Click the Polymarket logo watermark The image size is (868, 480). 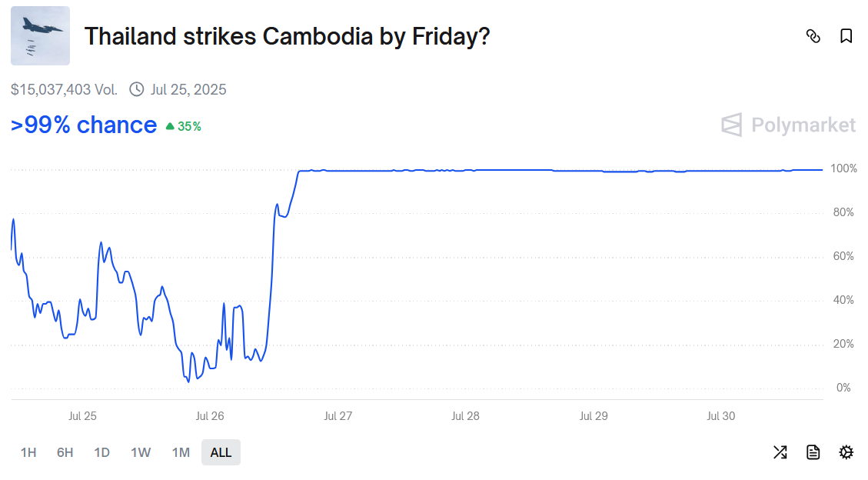(x=788, y=125)
